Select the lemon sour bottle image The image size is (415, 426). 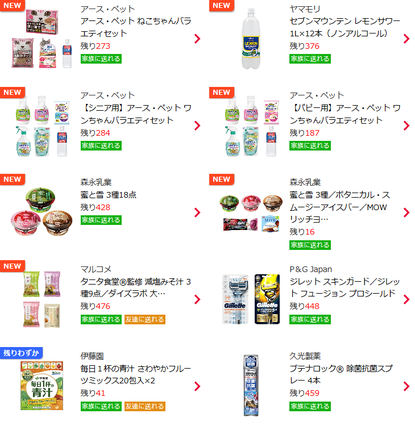pyautogui.click(x=251, y=39)
